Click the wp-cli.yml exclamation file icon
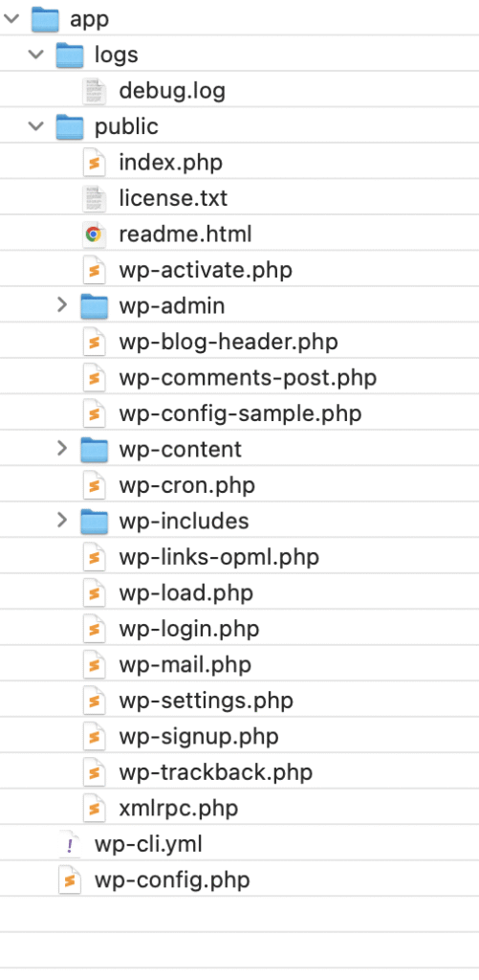479x980 pixels. 70,844
